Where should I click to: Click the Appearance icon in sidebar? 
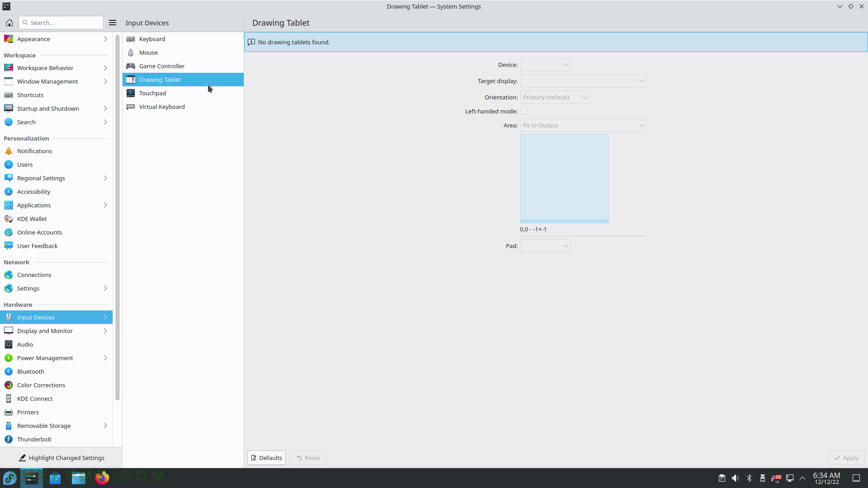point(9,39)
